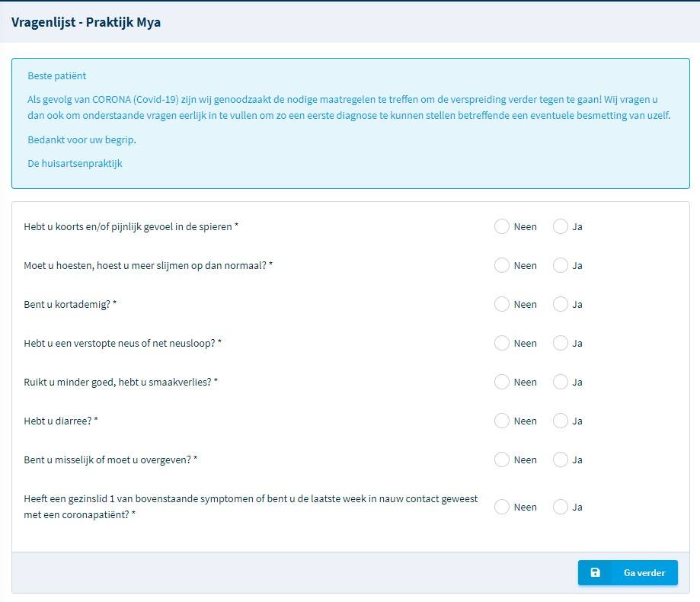The height and width of the screenshot is (602, 700).
Task: Select Neen for the verstopte neus question
Action: pos(502,343)
